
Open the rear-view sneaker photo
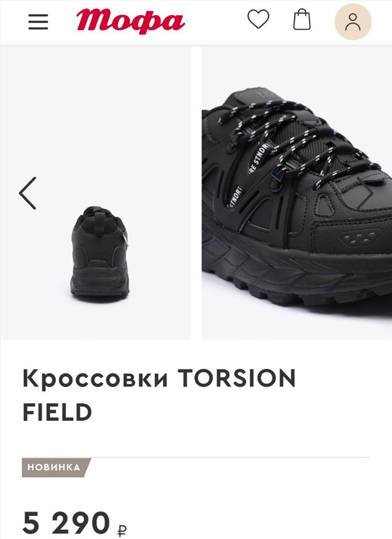click(x=95, y=193)
